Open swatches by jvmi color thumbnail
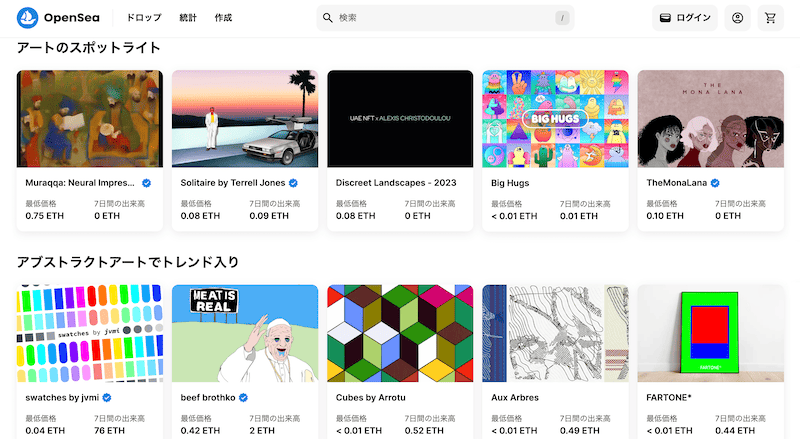The width and height of the screenshot is (800, 439). (90, 333)
